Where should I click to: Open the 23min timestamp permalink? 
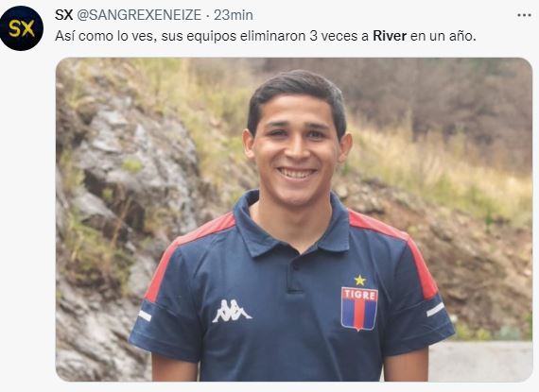click(234, 15)
